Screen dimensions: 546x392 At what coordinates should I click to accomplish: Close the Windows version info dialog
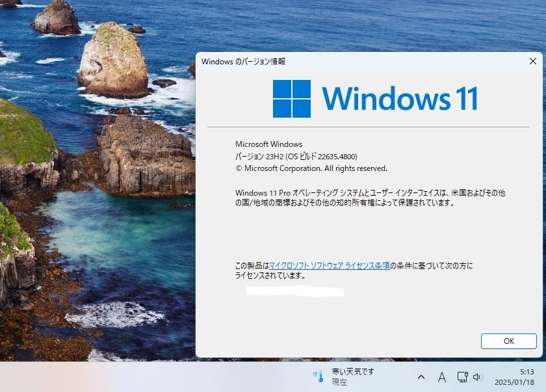[x=533, y=61]
